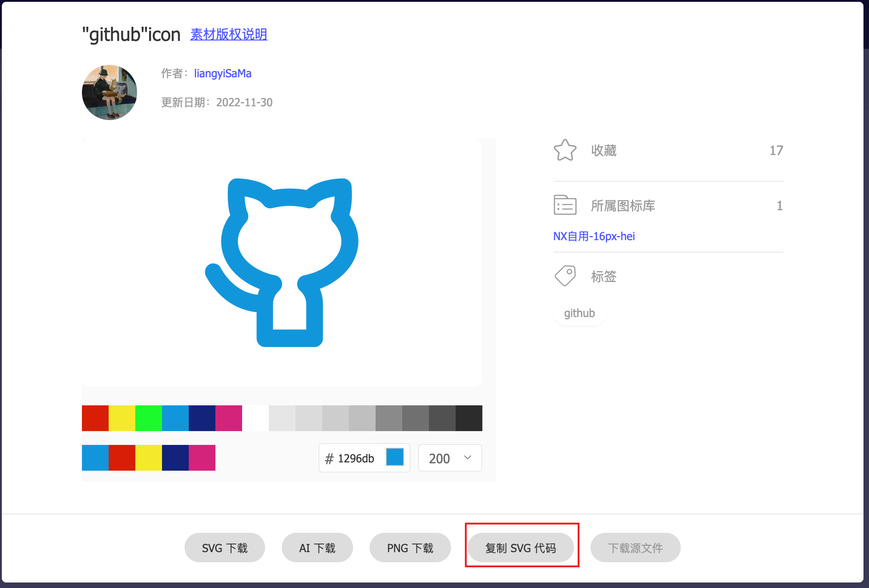Pick magenta swatch in recent colors row
Image resolution: width=869 pixels, height=588 pixels.
[202, 458]
